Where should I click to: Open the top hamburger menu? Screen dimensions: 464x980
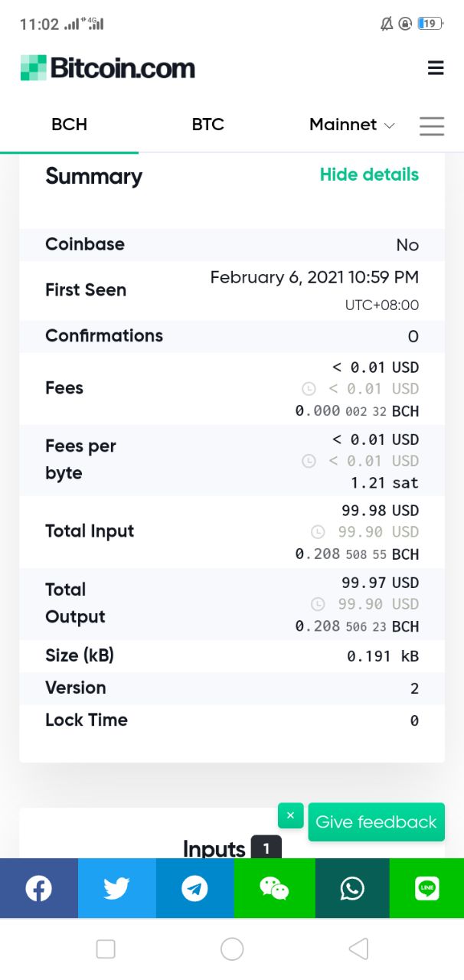(436, 68)
